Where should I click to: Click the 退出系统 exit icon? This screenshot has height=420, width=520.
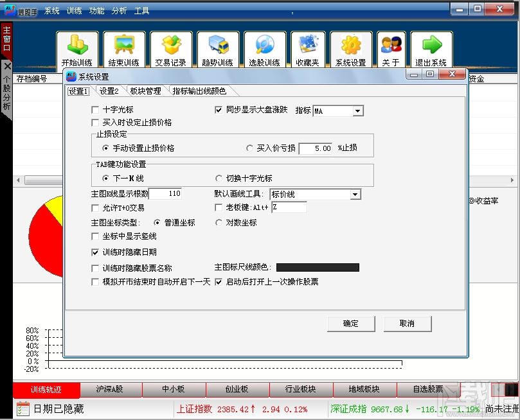pyautogui.click(x=431, y=48)
